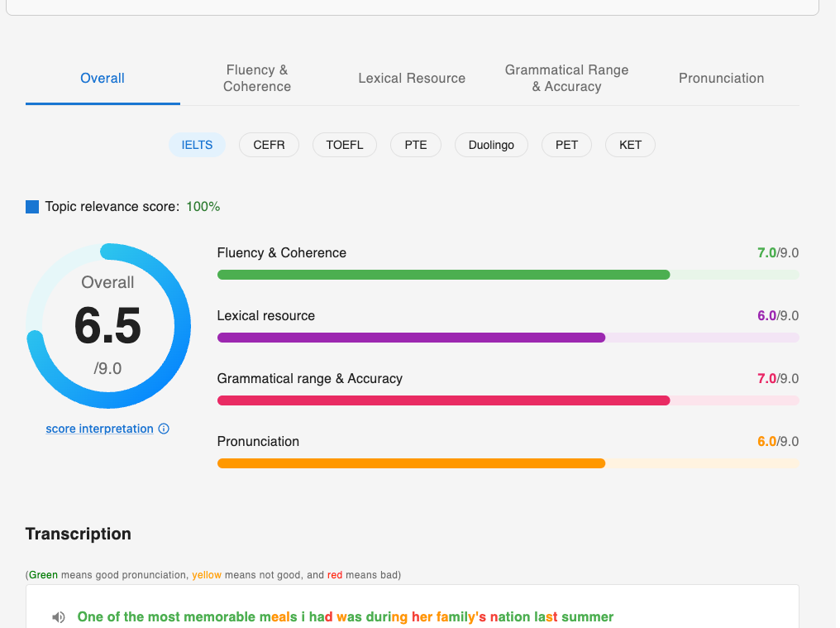This screenshot has height=628, width=840.
Task: Click the red Grammatical range bar
Action: coord(508,400)
